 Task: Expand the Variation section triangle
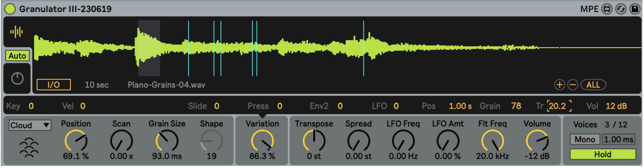tap(262, 118)
